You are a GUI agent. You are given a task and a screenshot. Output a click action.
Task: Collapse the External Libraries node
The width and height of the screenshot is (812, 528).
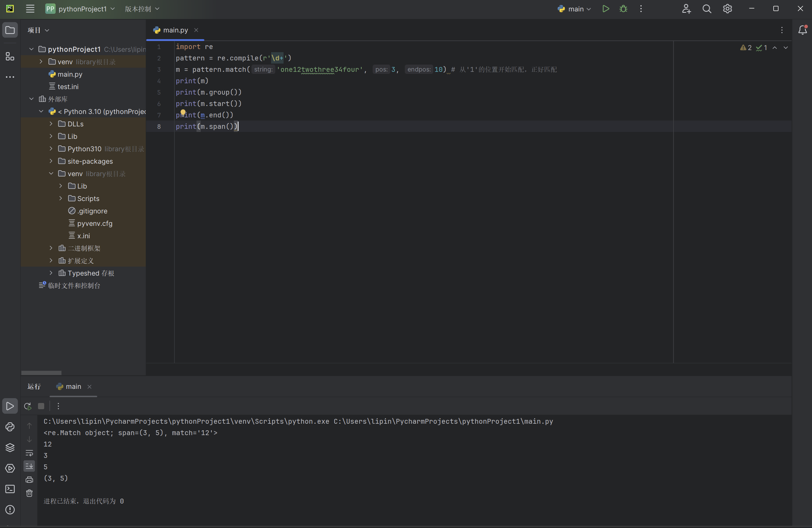tap(31, 99)
